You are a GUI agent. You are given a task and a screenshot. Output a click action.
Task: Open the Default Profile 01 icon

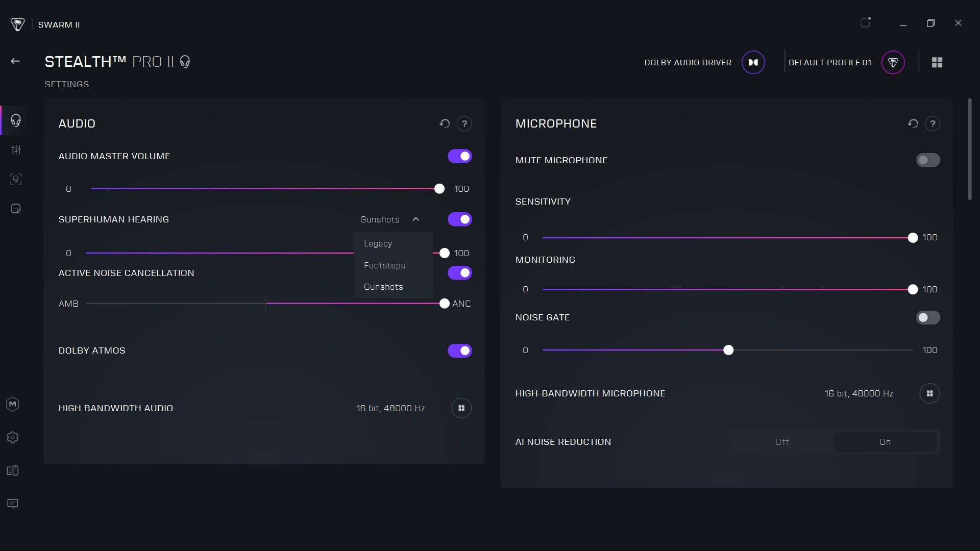click(x=893, y=62)
